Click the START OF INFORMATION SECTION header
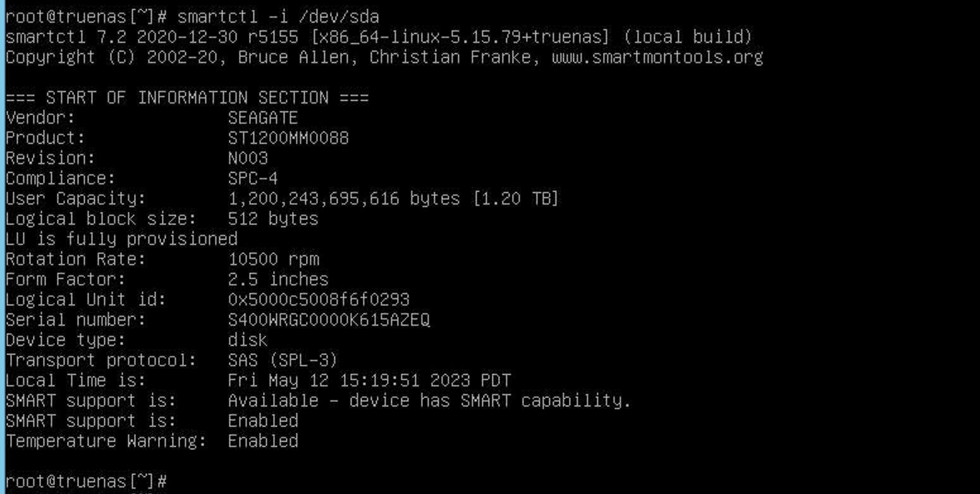The width and height of the screenshot is (980, 494). pyautogui.click(x=187, y=98)
